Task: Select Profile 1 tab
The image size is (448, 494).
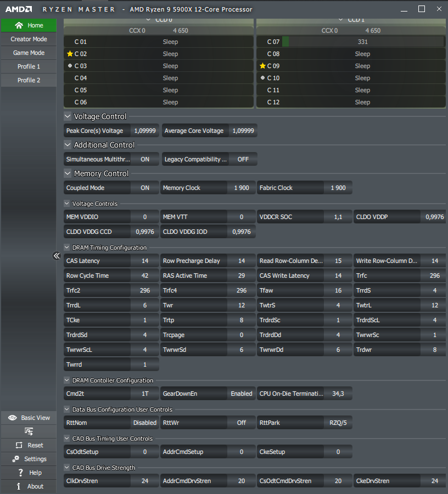Action: [x=29, y=66]
